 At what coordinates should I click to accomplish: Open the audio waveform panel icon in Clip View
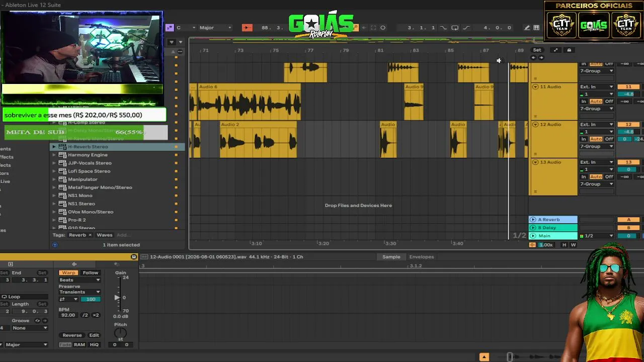74,264
